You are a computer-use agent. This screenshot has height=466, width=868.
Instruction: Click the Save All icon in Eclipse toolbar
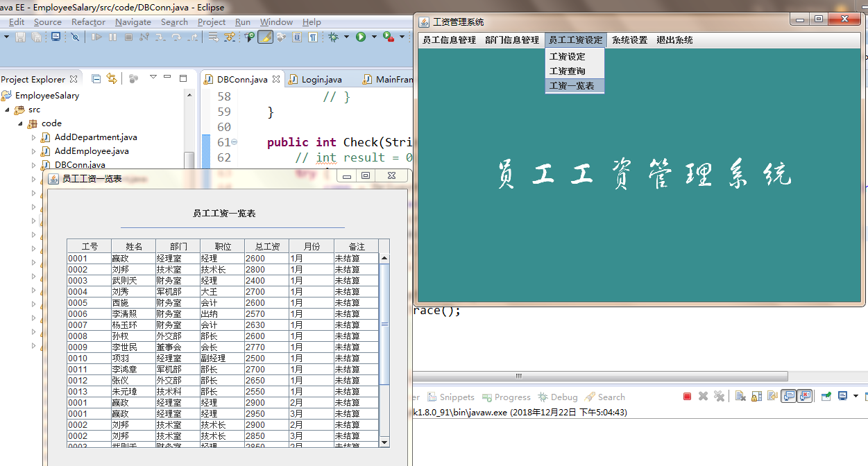(35, 37)
